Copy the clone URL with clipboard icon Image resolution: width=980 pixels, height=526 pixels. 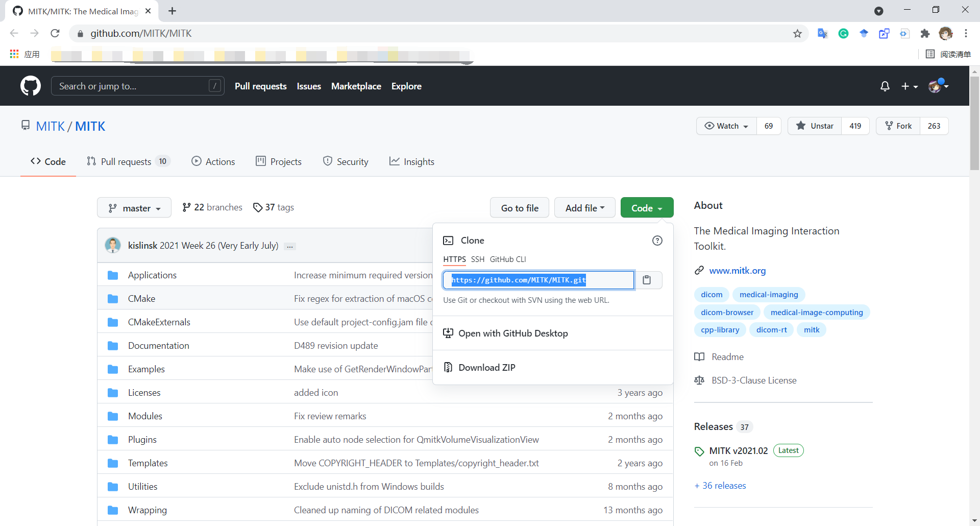[647, 280]
